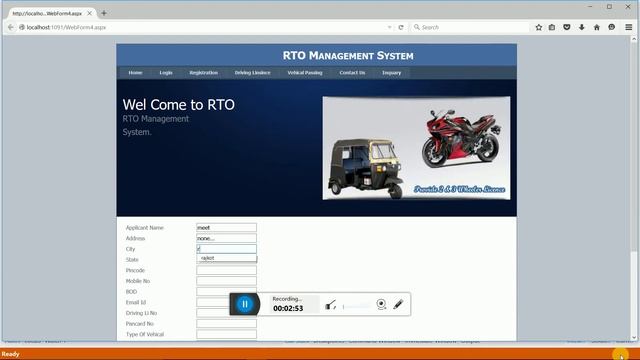Open the URL history dropdown arrow
Image resolution: width=640 pixels, height=360 pixels.
pos(389,27)
